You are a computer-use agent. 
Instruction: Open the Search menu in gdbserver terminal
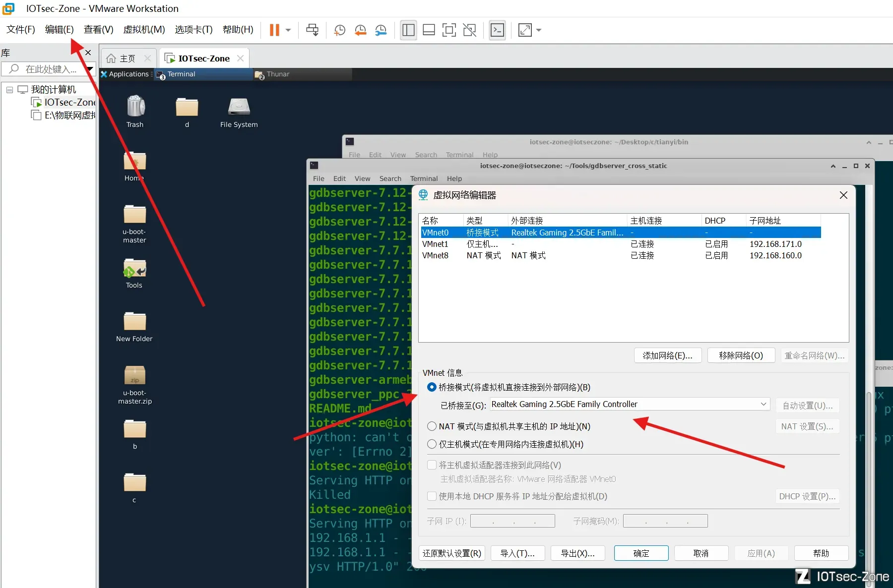(390, 178)
